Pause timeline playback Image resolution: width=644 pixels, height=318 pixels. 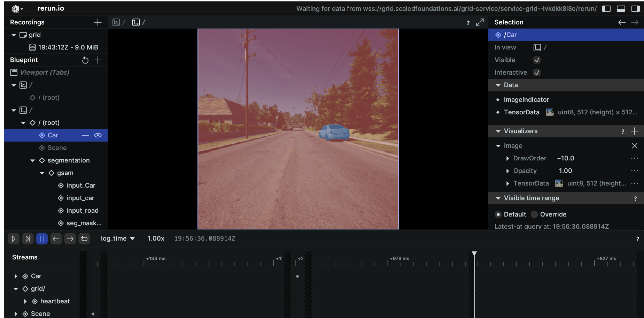(42, 238)
